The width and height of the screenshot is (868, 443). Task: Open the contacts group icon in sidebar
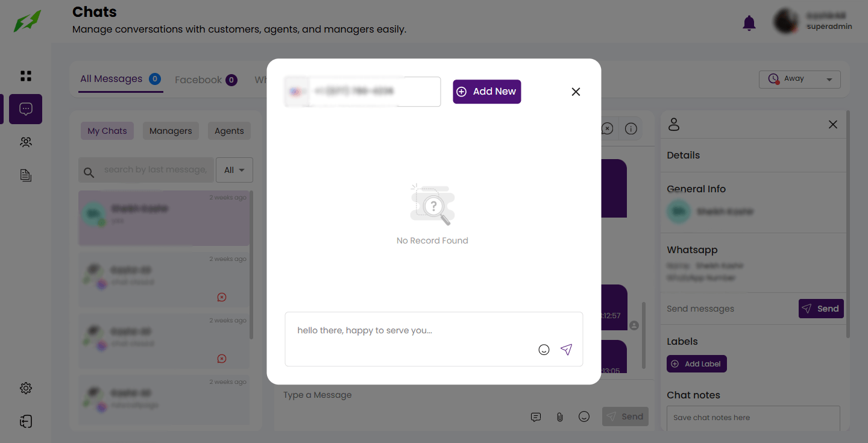26,142
